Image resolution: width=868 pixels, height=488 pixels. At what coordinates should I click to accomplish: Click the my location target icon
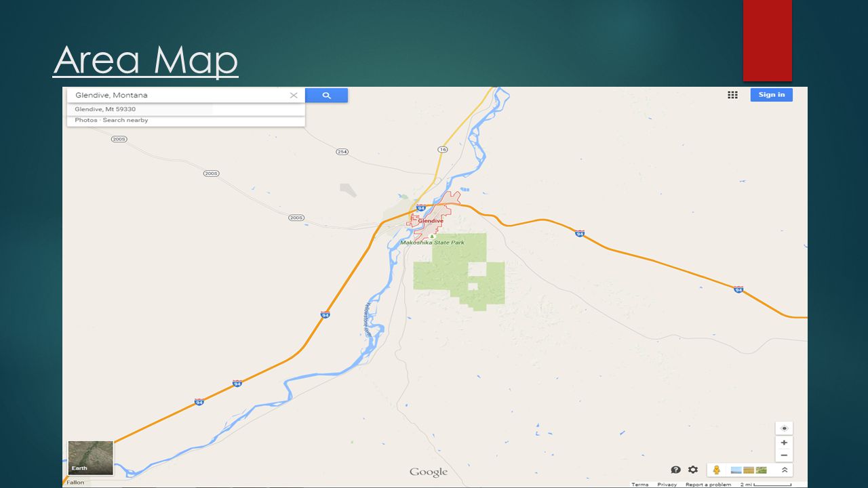point(784,428)
